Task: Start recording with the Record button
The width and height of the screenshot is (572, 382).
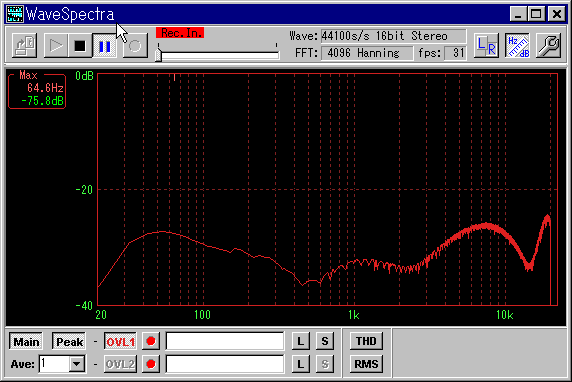Action: click(x=135, y=46)
